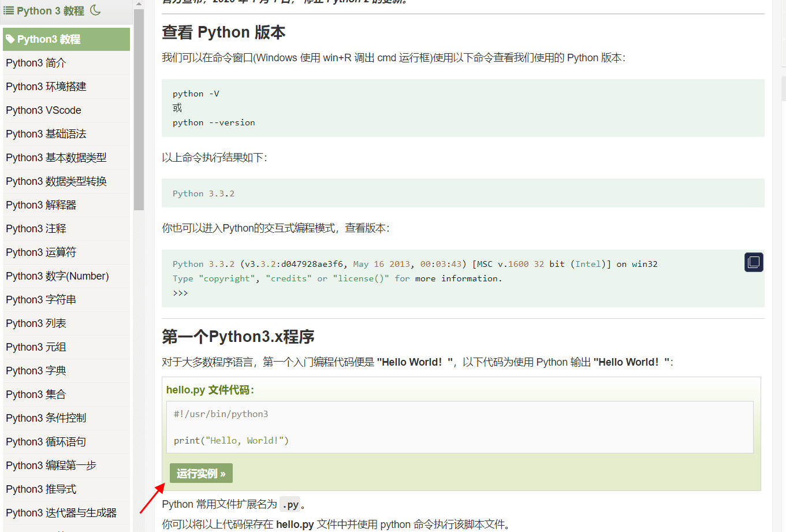The width and height of the screenshot is (786, 532).
Task: Open the Python3 VScode page
Action: click(43, 110)
